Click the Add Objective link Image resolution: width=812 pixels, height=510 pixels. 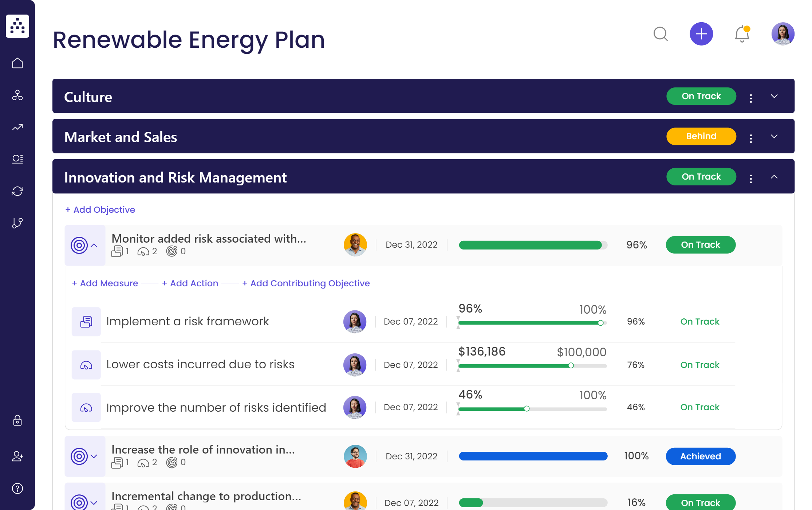[100, 209]
